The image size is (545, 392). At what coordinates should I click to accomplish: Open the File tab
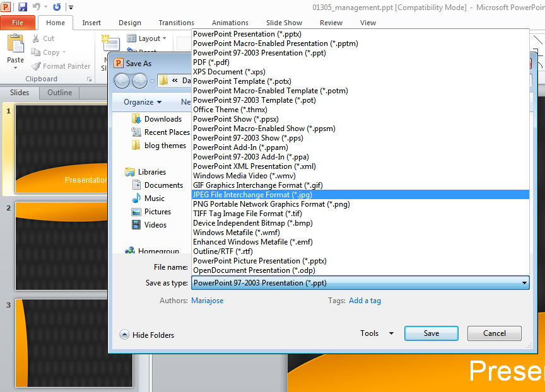pos(18,23)
